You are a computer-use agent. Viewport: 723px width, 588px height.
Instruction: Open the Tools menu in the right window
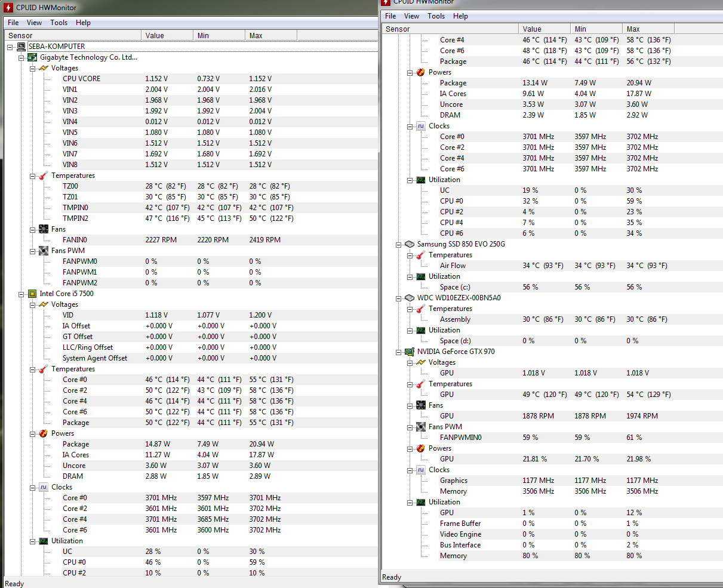pyautogui.click(x=436, y=16)
